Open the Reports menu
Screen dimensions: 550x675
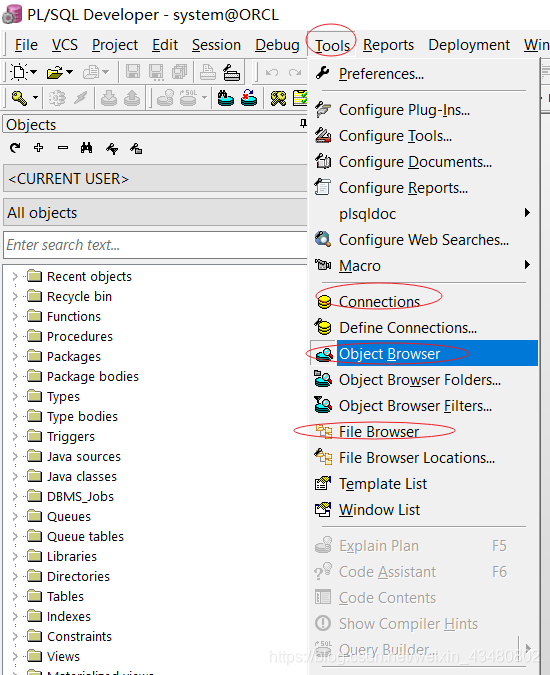tap(388, 45)
